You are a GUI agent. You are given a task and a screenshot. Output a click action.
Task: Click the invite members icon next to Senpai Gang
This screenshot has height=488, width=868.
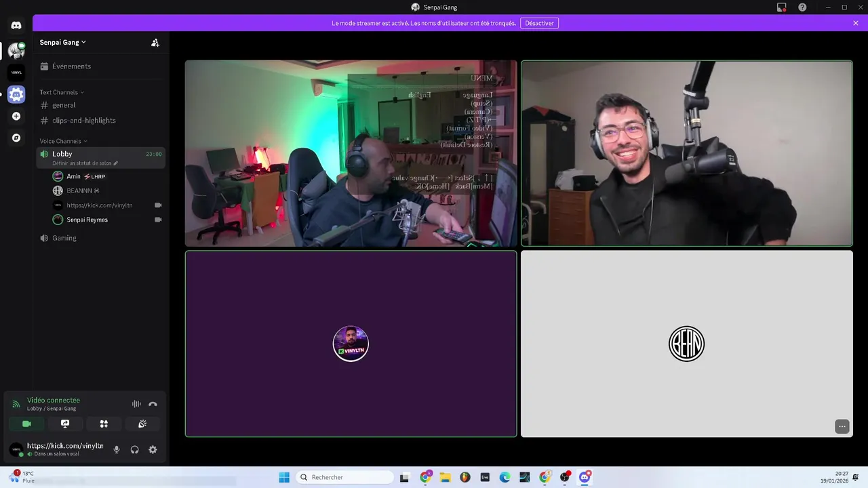tap(155, 42)
